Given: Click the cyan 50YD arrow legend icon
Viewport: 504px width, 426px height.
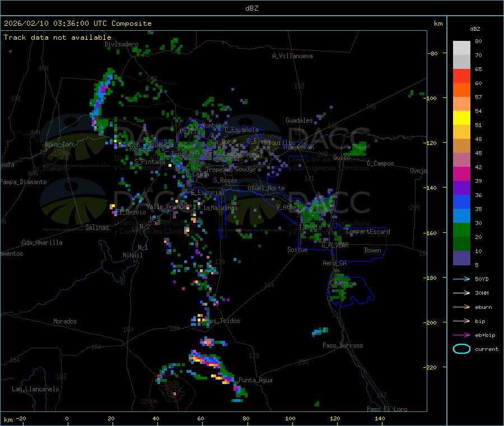Looking at the screenshot, I should click(x=461, y=279).
